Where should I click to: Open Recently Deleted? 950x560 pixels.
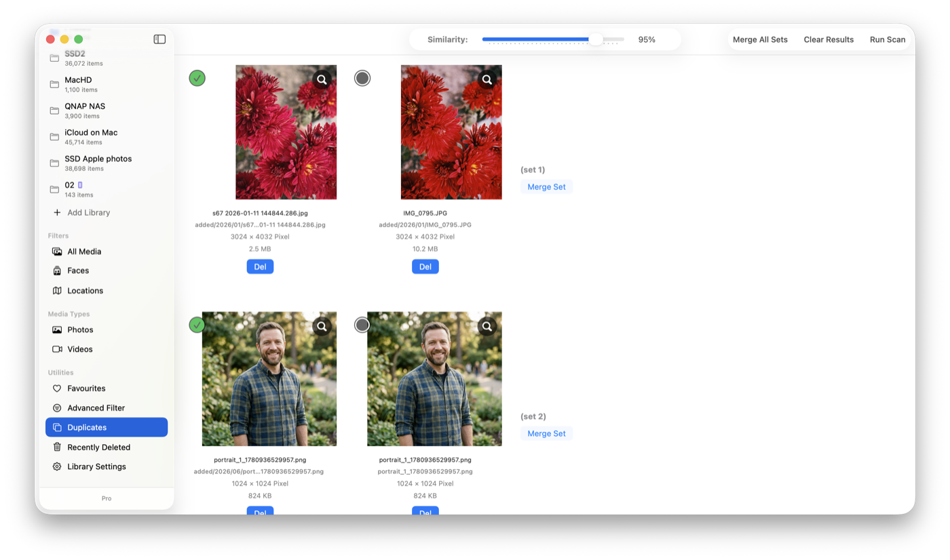pos(107,447)
